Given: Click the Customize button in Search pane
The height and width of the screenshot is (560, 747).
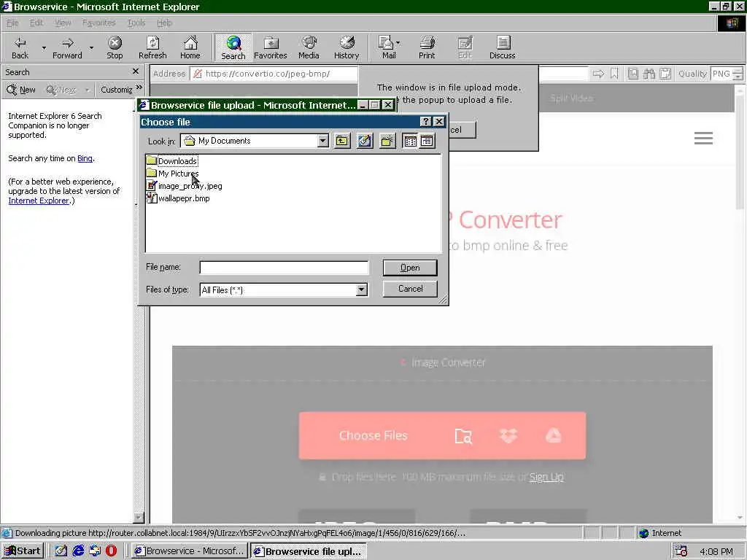Looking at the screenshot, I should [116, 90].
